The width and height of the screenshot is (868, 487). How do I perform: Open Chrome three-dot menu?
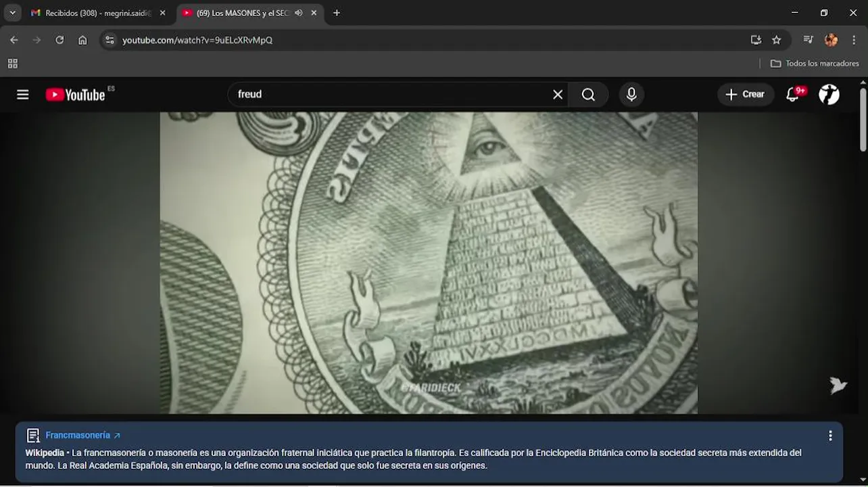point(854,40)
